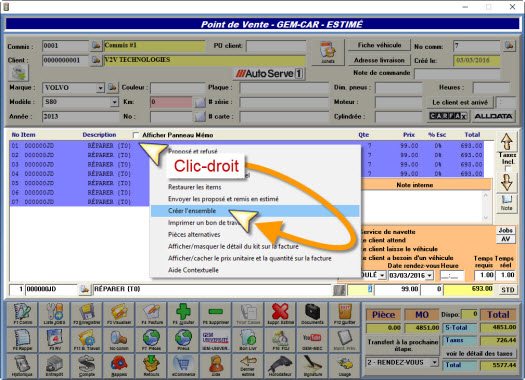Click the Pneus globe icon

click(183, 340)
